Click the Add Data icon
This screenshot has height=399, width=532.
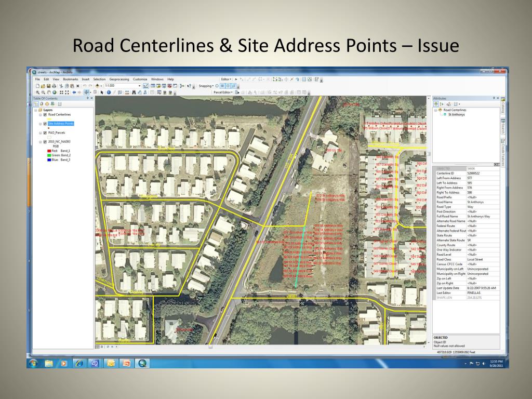pos(97,86)
